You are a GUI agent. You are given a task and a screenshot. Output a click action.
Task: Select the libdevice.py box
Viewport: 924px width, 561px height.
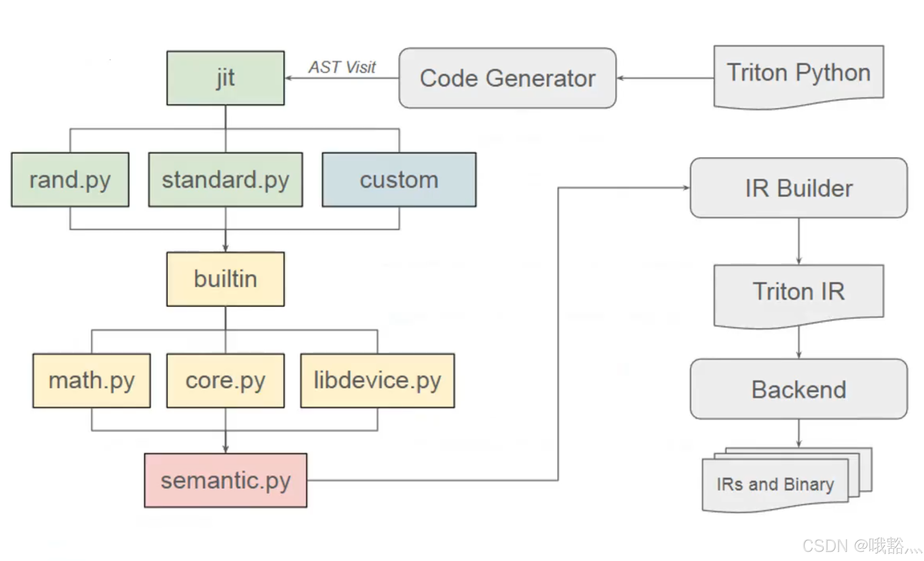coord(377,380)
